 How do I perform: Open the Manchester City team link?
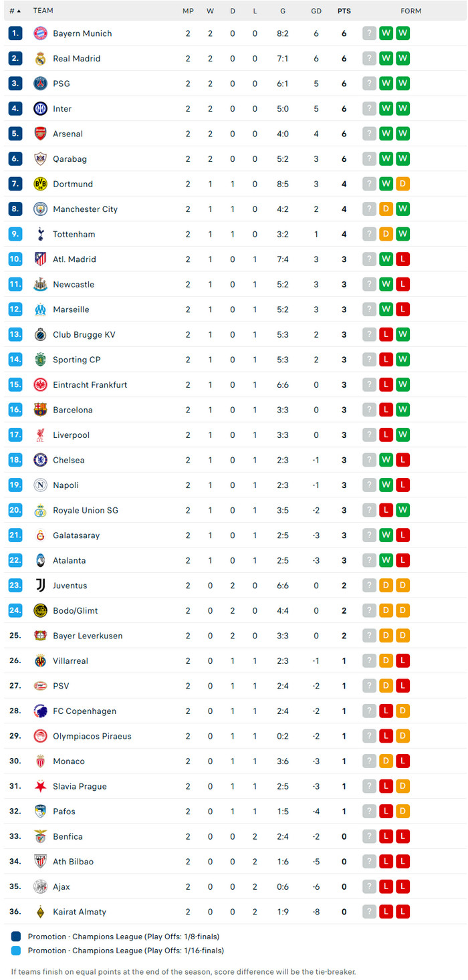(x=85, y=209)
